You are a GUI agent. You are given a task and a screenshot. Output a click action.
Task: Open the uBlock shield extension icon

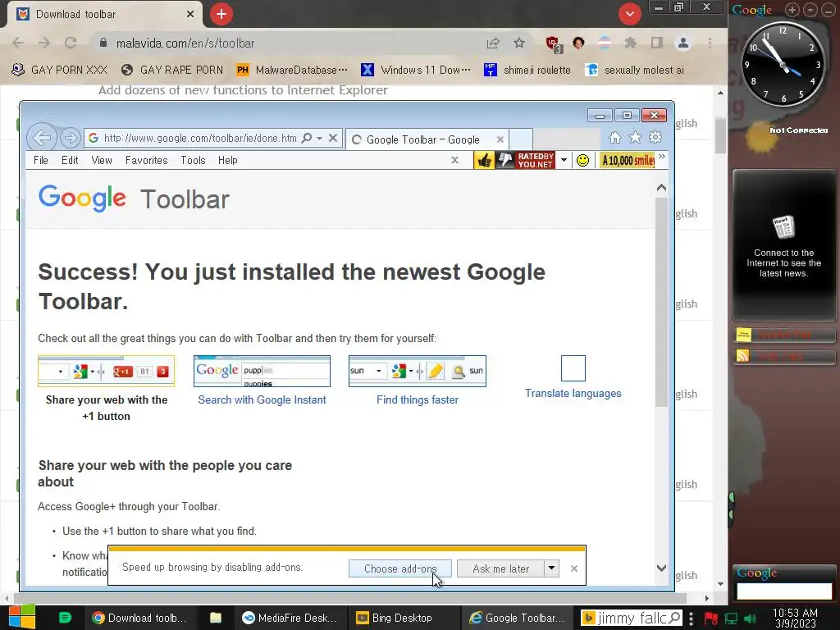pos(553,44)
